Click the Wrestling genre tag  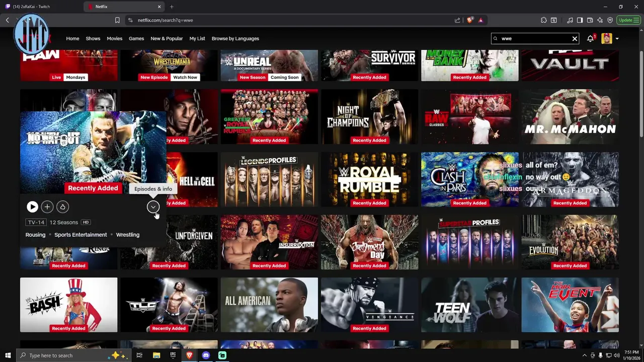click(x=128, y=235)
